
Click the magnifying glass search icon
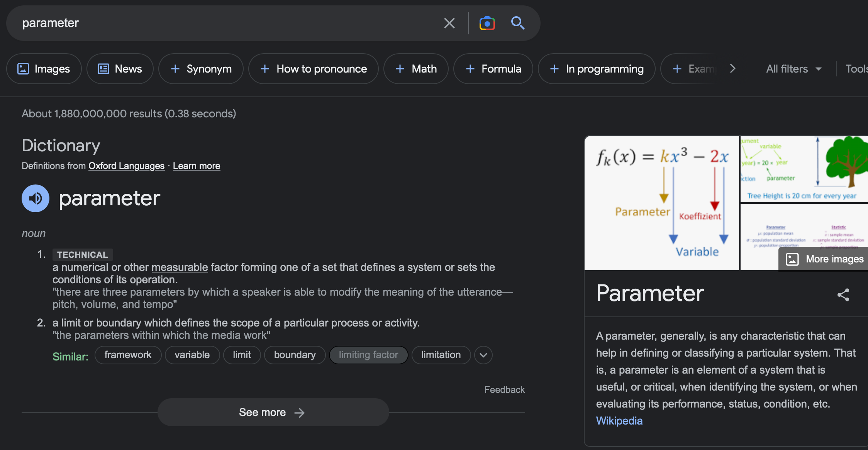(x=517, y=23)
